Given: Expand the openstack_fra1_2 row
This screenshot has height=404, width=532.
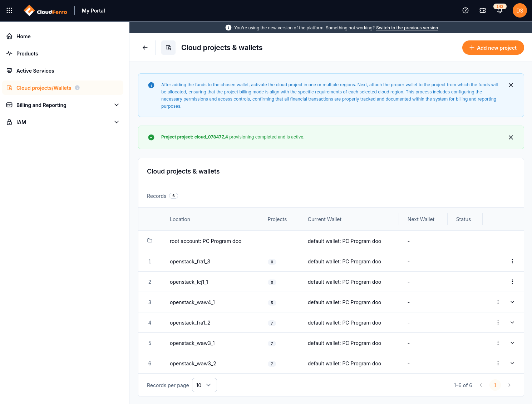Looking at the screenshot, I should 512,322.
